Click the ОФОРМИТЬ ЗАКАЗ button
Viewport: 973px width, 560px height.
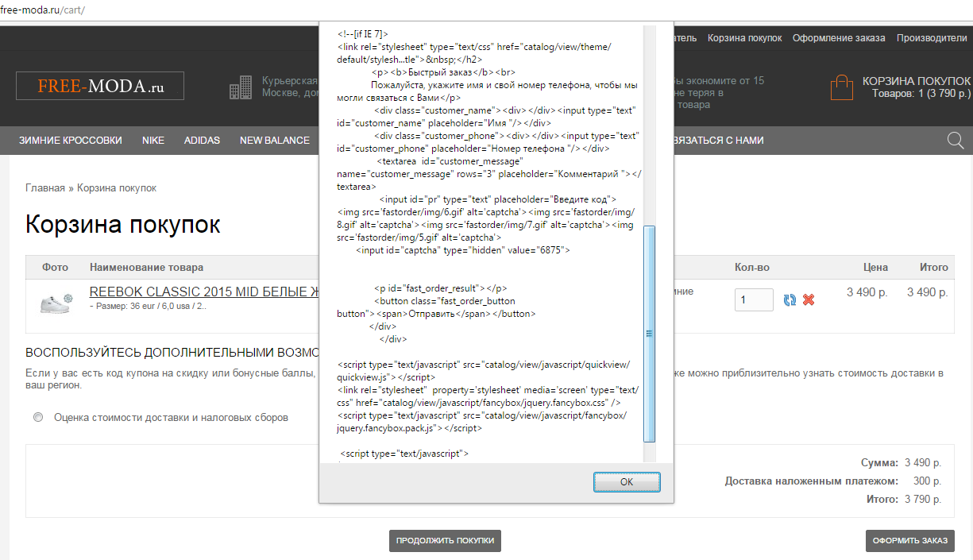(x=910, y=541)
